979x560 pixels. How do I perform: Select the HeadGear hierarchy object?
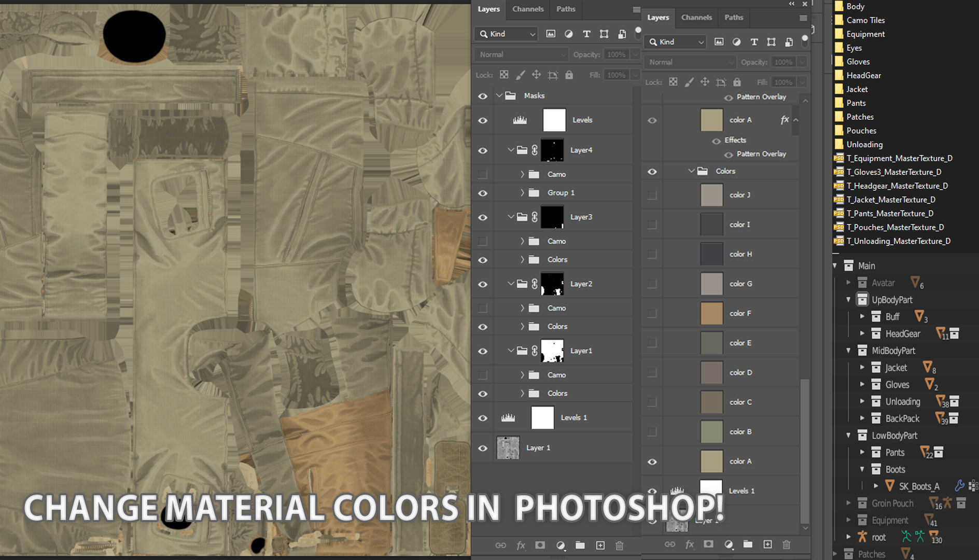(903, 334)
